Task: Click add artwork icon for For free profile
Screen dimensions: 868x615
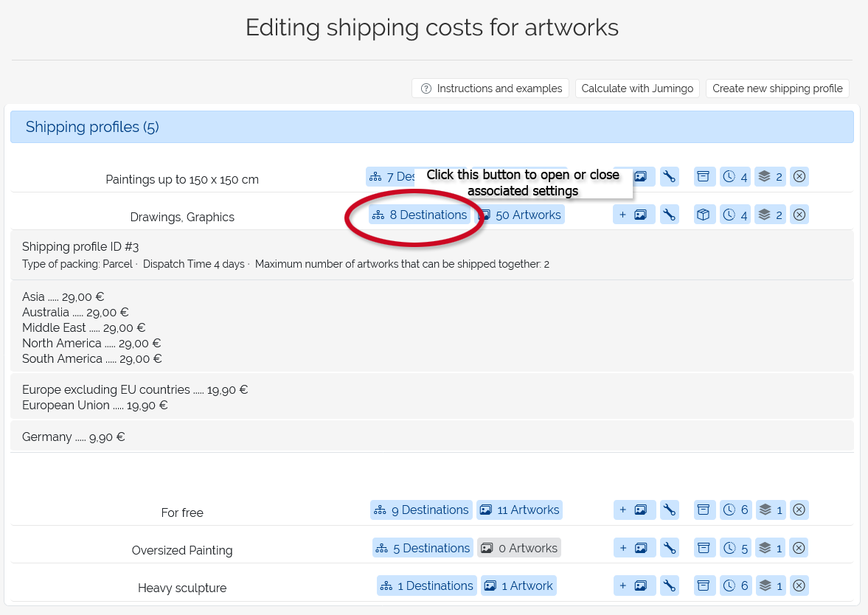Action: pyautogui.click(x=633, y=510)
